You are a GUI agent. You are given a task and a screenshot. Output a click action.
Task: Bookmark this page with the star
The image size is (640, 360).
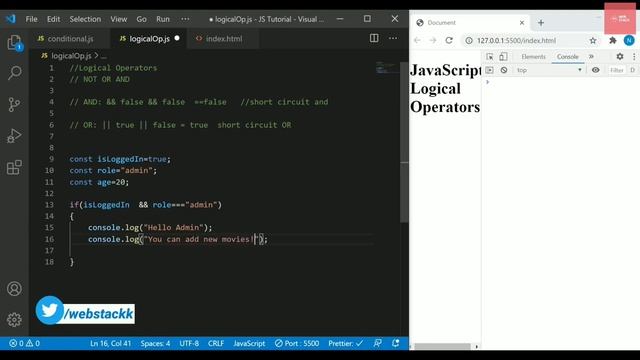click(593, 40)
